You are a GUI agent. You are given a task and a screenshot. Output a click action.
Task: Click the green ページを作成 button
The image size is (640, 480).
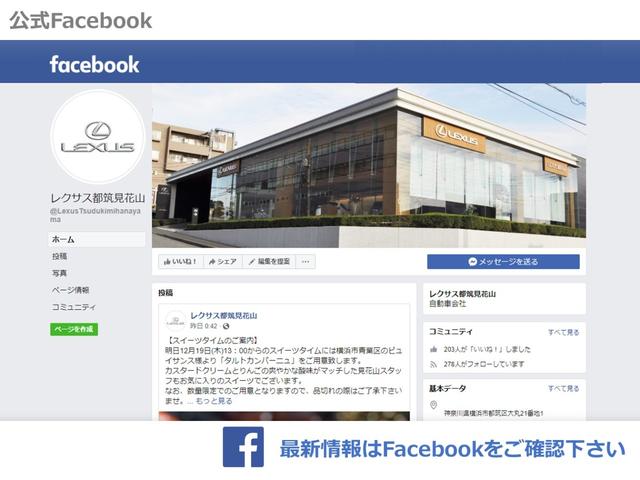[74, 329]
